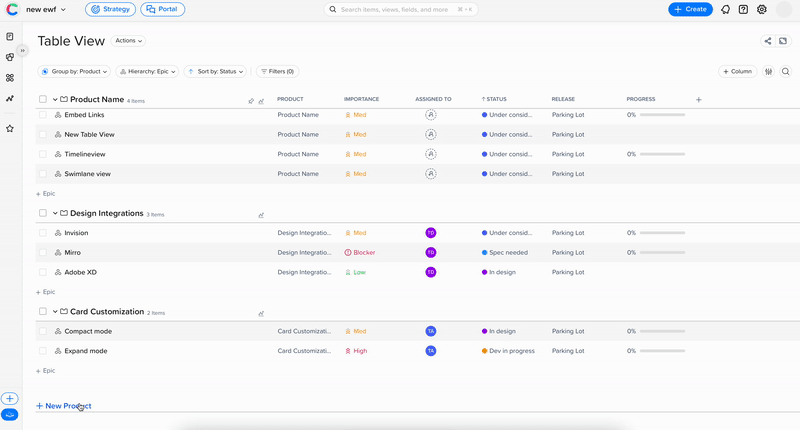Click the help question mark icon

743,9
